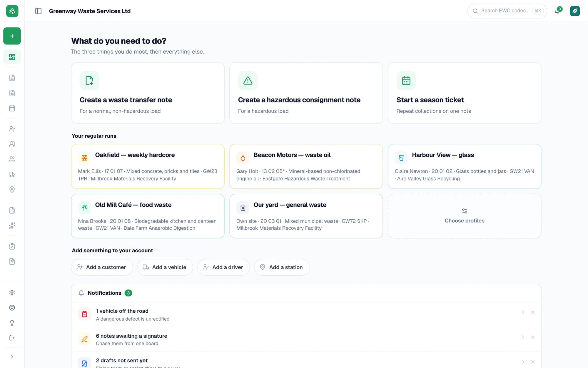
Task: Click the hazard triangle icon on the consignment card
Action: point(248,80)
